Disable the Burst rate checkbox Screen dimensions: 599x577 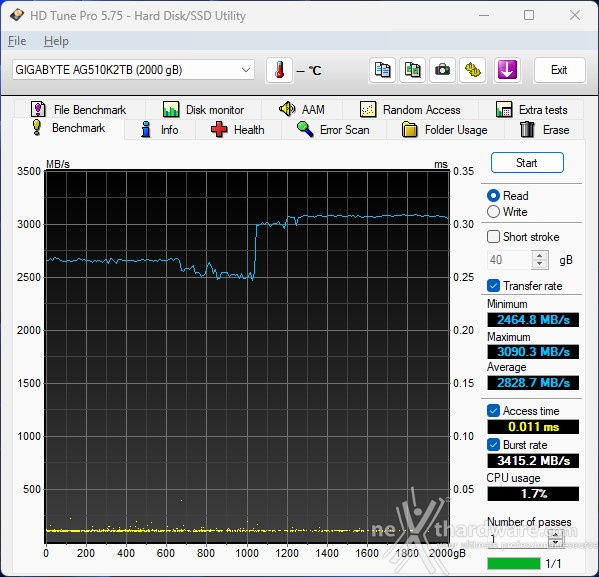pyautogui.click(x=493, y=444)
